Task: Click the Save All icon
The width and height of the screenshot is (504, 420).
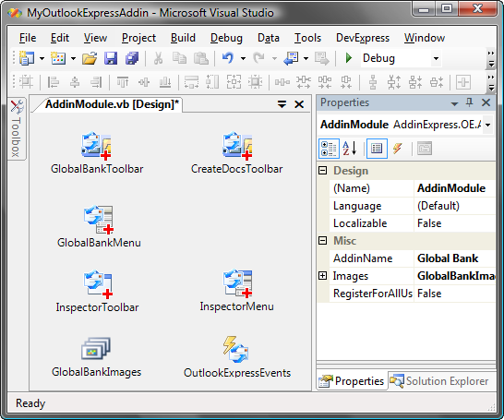Action: [x=132, y=58]
